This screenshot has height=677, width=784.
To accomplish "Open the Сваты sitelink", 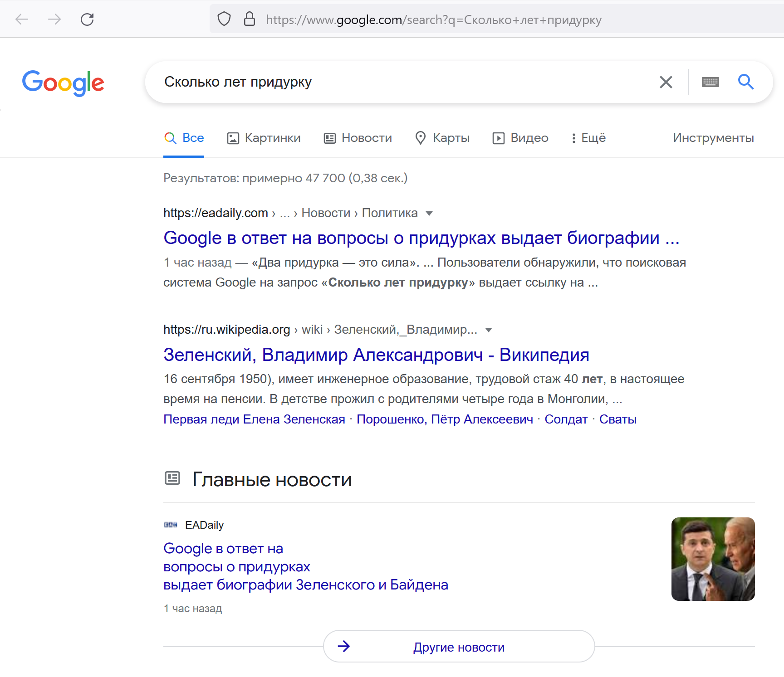I will [x=617, y=419].
